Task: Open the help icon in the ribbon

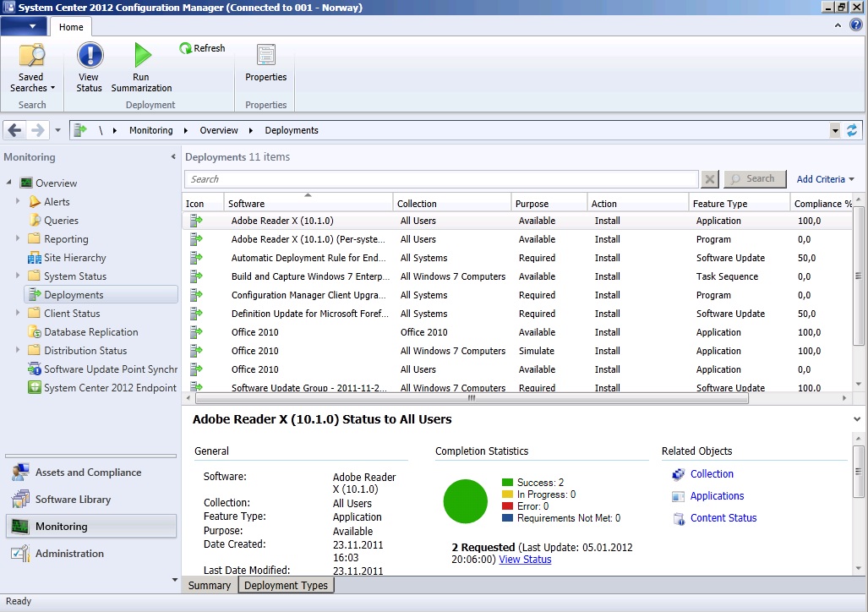Action: tap(856, 25)
